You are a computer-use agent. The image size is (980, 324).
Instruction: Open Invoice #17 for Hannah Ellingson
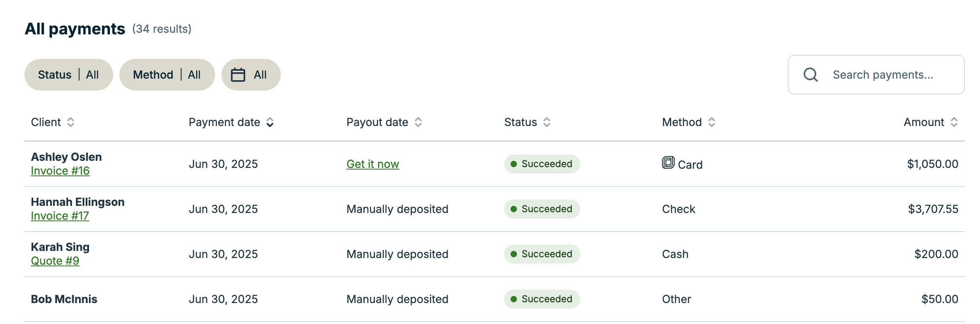click(x=60, y=216)
